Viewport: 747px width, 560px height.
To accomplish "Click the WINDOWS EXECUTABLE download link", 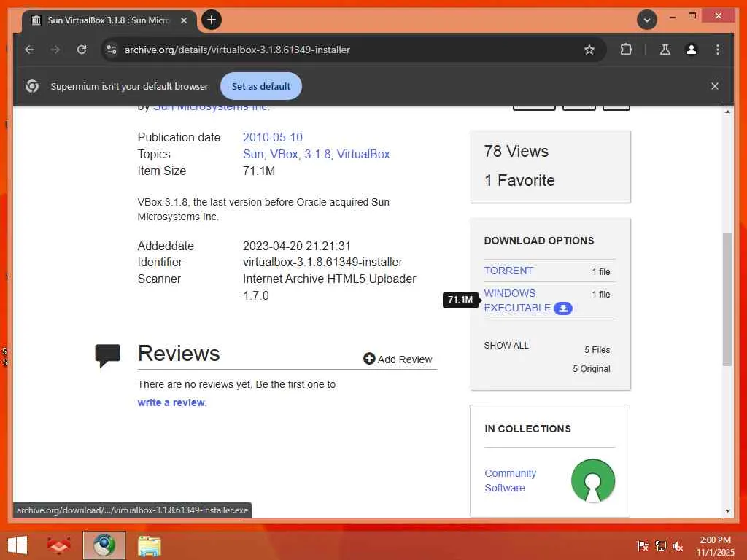I will tap(517, 300).
